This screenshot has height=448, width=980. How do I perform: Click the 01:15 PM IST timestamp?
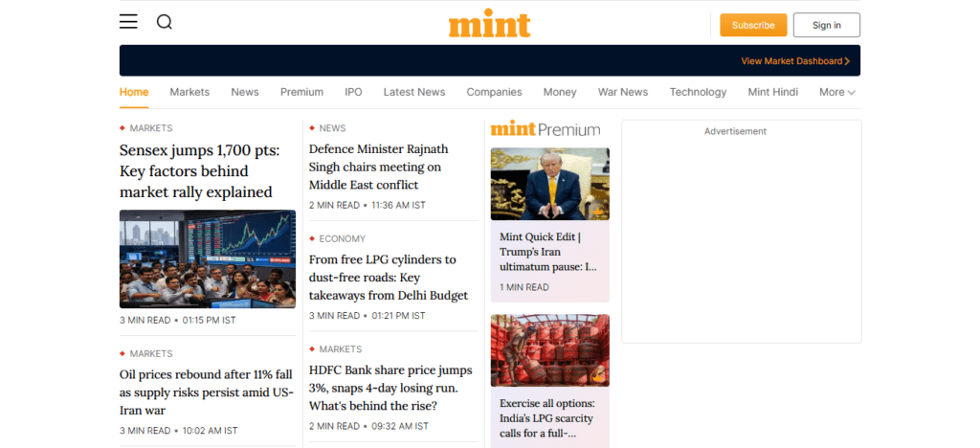pos(209,320)
